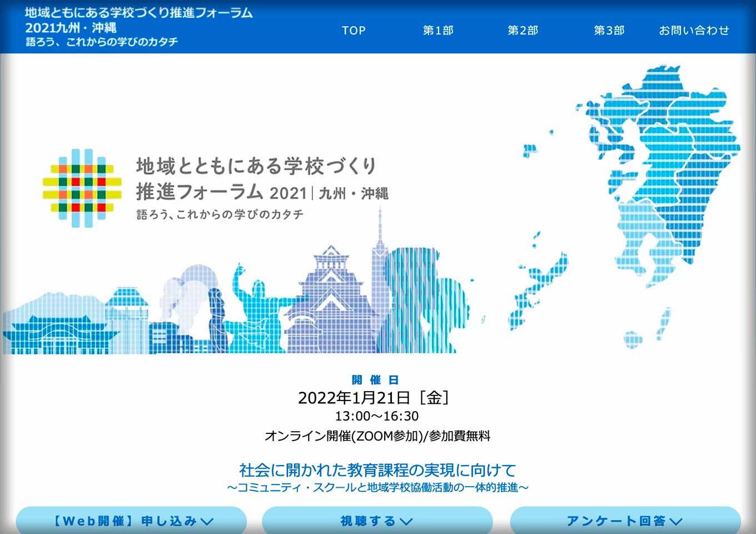Click the chevron on 申し込み button

(x=207, y=522)
